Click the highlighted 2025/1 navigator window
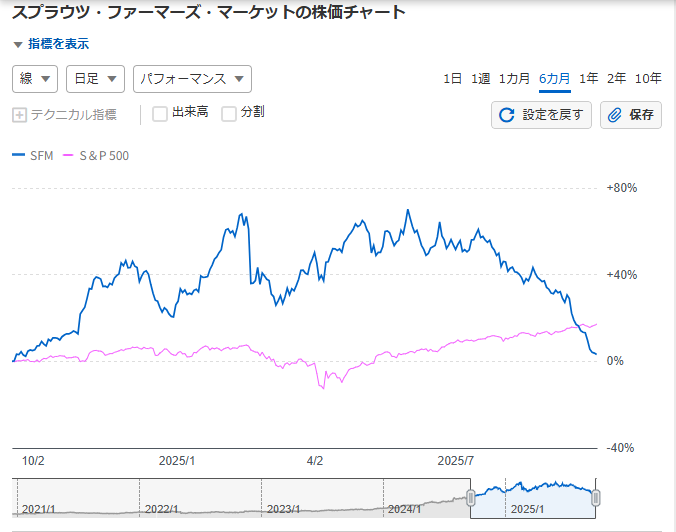The width and height of the screenshot is (676, 532). (x=533, y=498)
